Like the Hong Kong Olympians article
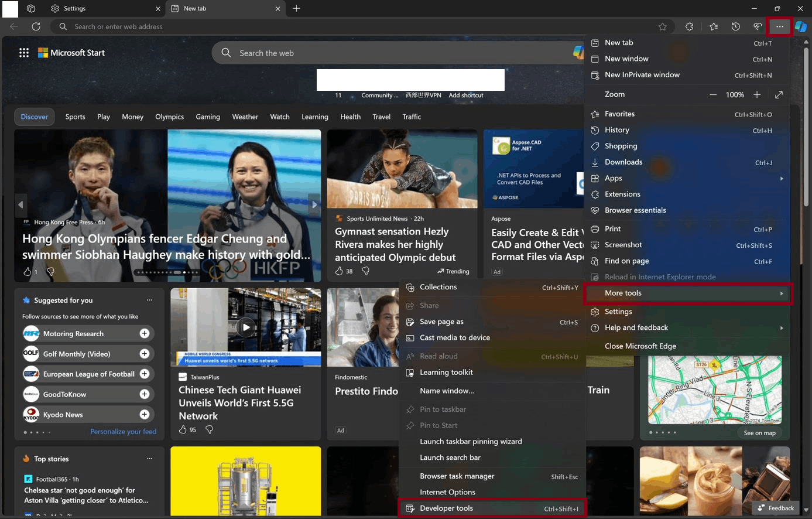 (x=26, y=271)
